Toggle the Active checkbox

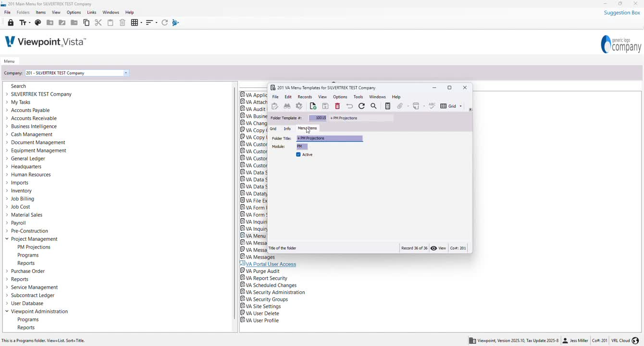[298, 155]
